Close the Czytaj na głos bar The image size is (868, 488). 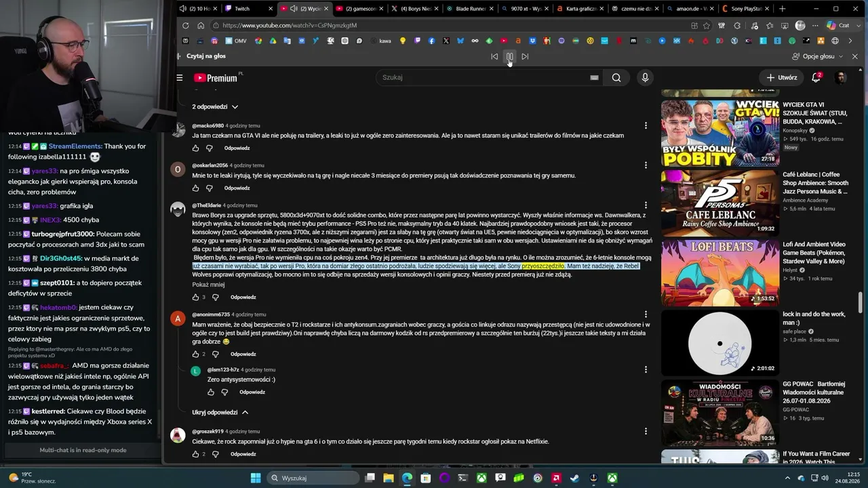pos(854,56)
